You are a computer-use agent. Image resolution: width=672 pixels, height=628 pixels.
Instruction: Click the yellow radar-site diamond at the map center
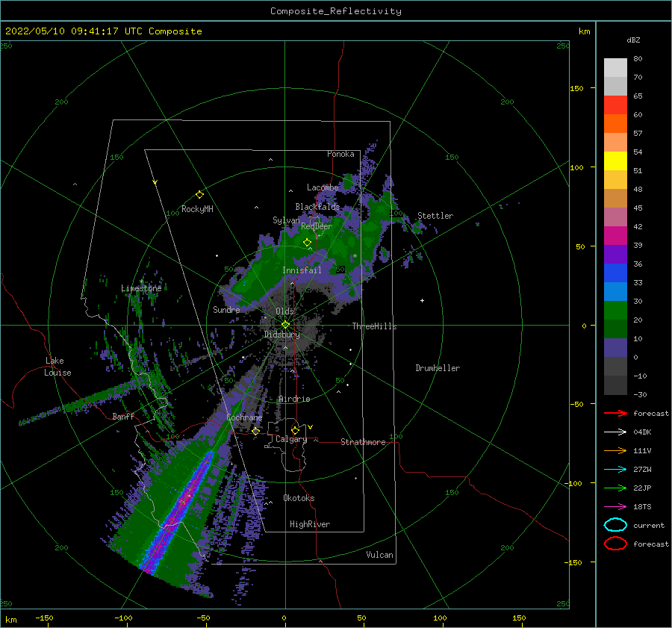coord(285,325)
